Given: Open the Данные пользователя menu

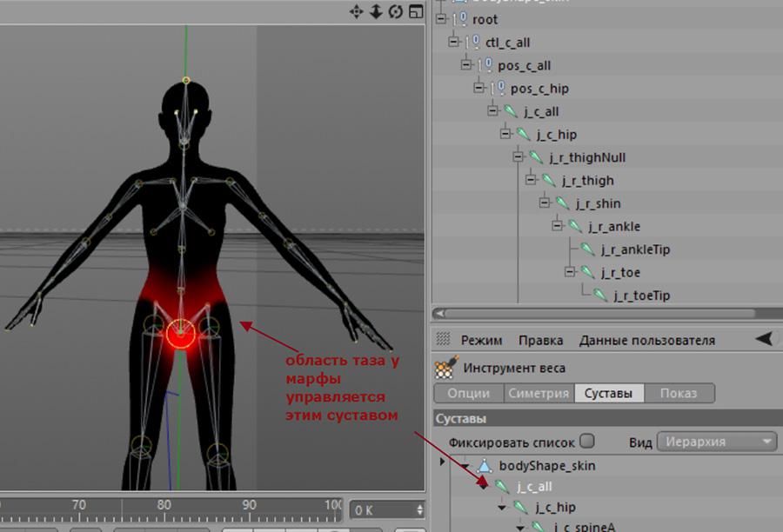Looking at the screenshot, I should pyautogui.click(x=646, y=341).
